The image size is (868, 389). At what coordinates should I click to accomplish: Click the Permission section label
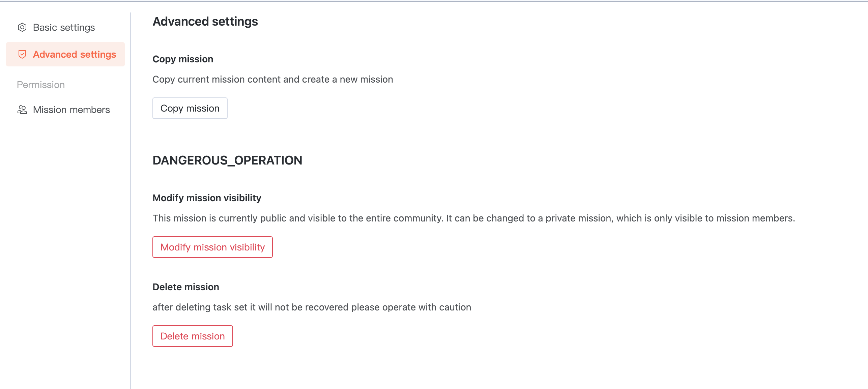41,85
